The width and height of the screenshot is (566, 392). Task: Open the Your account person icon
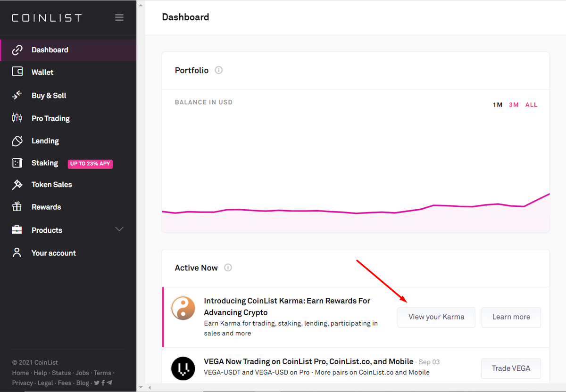tap(17, 253)
